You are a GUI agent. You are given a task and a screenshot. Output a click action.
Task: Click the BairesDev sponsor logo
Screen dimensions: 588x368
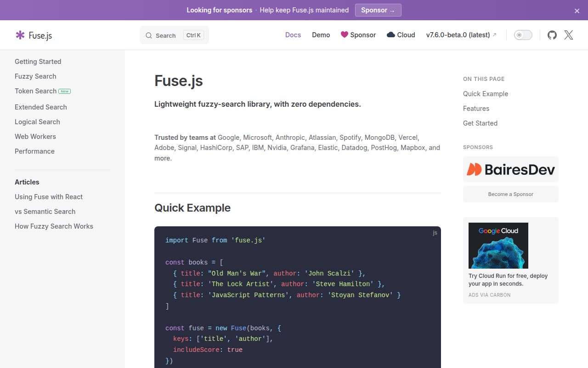511,169
